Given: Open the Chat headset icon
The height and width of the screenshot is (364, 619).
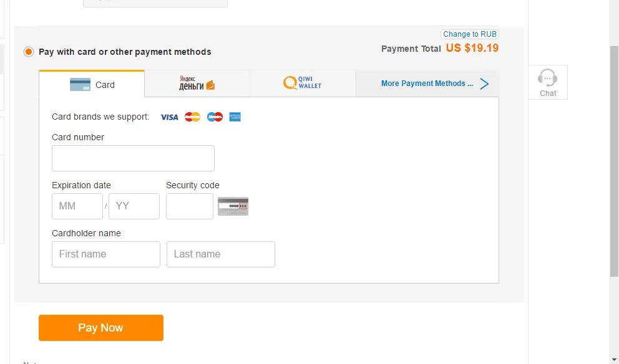Looking at the screenshot, I should [x=547, y=79].
